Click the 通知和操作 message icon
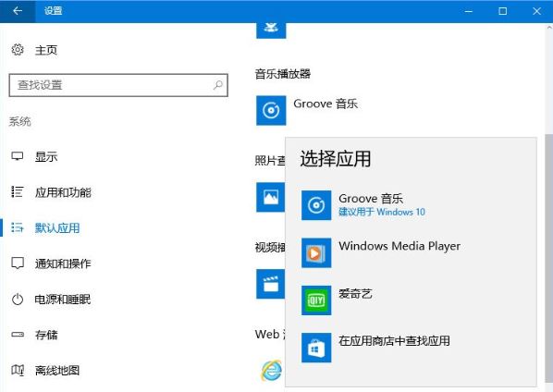 tap(18, 263)
